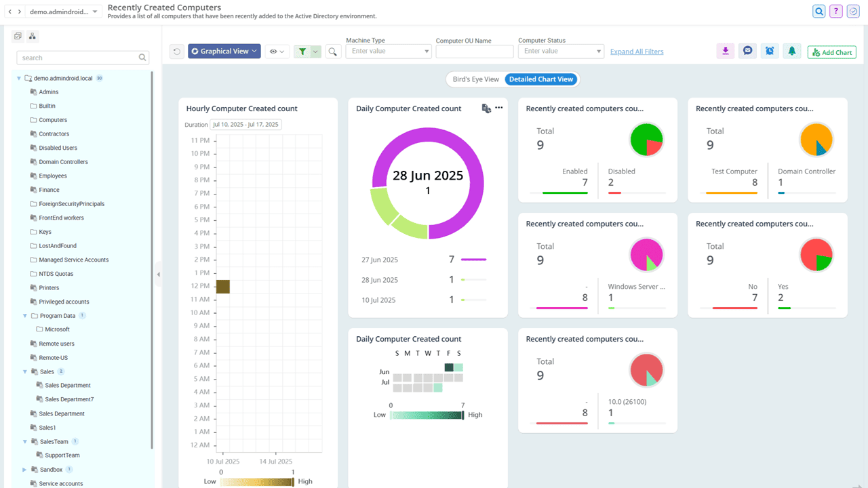Click the bell alert icon

[791, 51]
